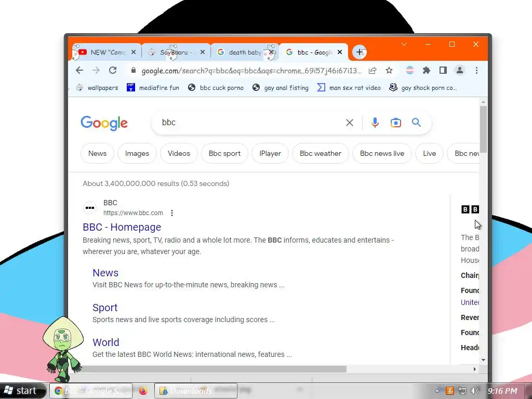Click the scroll-right arrow

point(475,369)
